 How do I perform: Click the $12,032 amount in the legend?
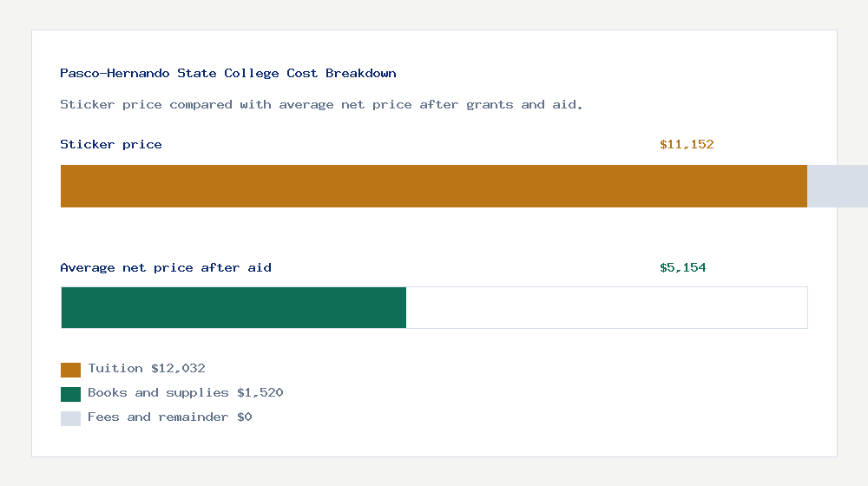click(178, 369)
